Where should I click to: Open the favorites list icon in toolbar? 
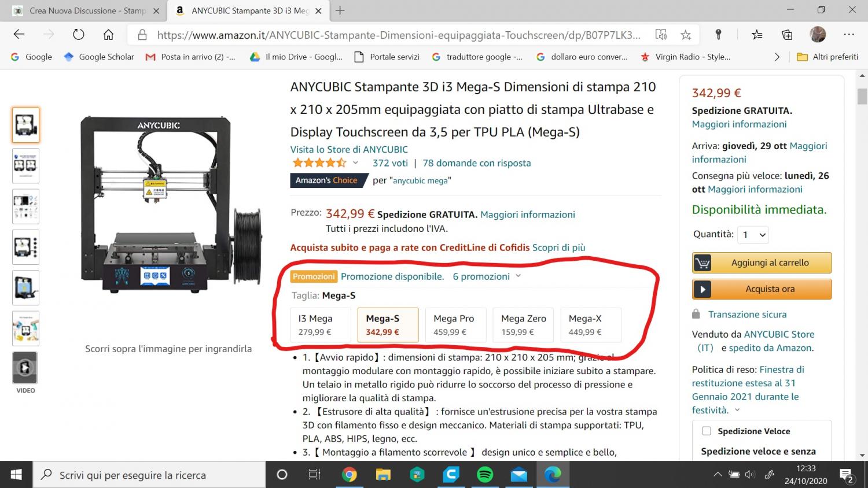pos(757,35)
